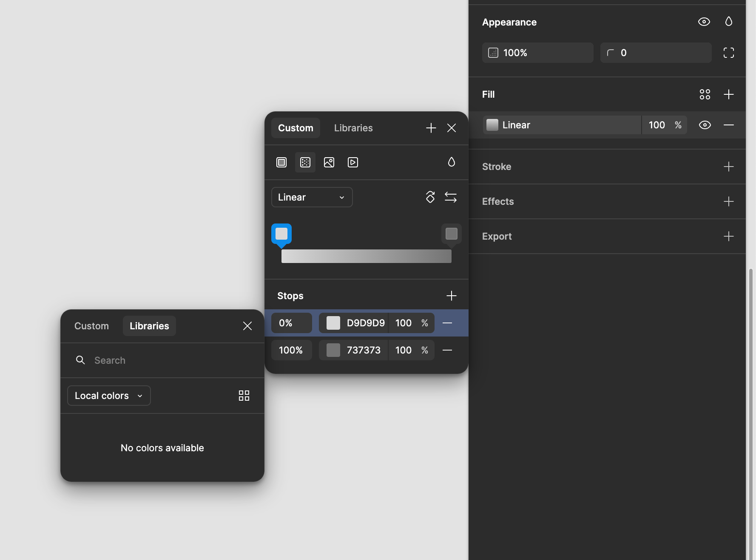
Task: Open the Linear gradient type dropdown
Action: coord(312,197)
